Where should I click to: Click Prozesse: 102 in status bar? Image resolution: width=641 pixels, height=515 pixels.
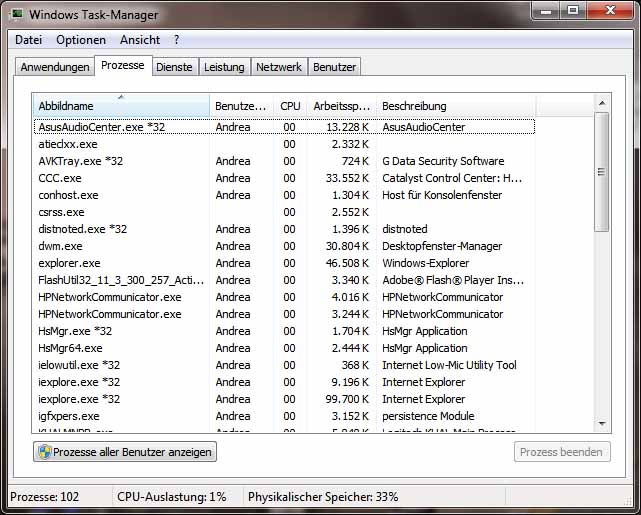tap(45, 497)
